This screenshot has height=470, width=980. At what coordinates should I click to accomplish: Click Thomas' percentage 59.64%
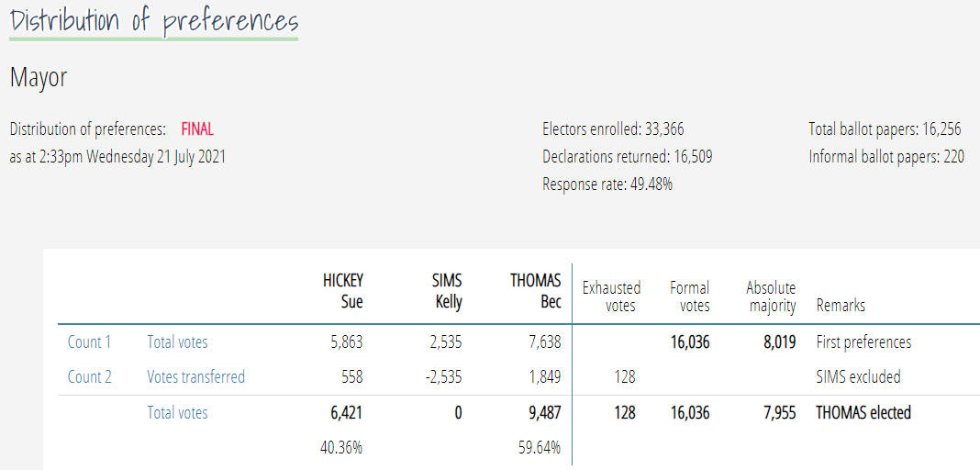point(540,448)
